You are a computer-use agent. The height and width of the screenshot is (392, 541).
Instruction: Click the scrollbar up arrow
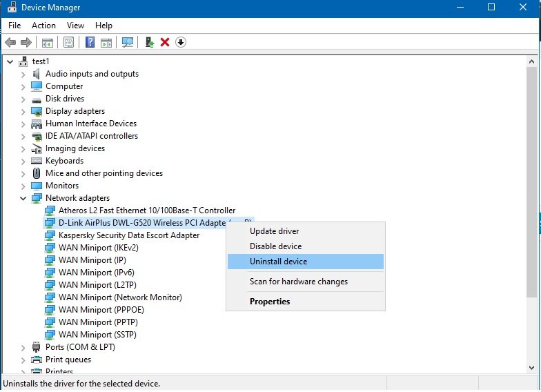pos(531,62)
